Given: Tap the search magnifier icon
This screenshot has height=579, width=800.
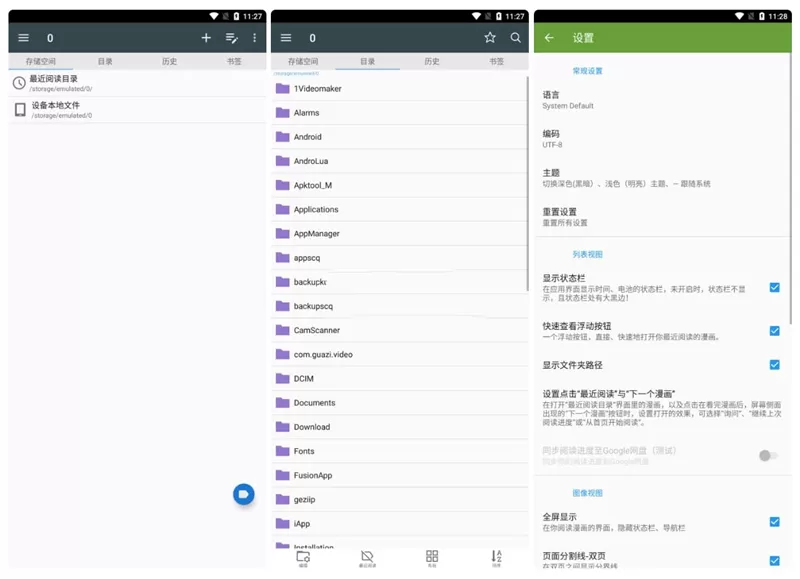Looking at the screenshot, I should pyautogui.click(x=516, y=37).
